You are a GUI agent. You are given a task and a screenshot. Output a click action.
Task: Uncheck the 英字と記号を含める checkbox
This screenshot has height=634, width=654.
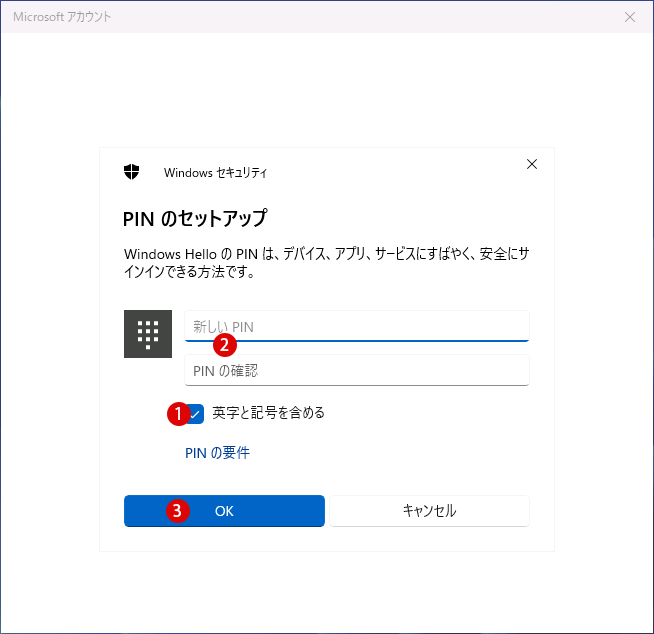pyautogui.click(x=194, y=414)
